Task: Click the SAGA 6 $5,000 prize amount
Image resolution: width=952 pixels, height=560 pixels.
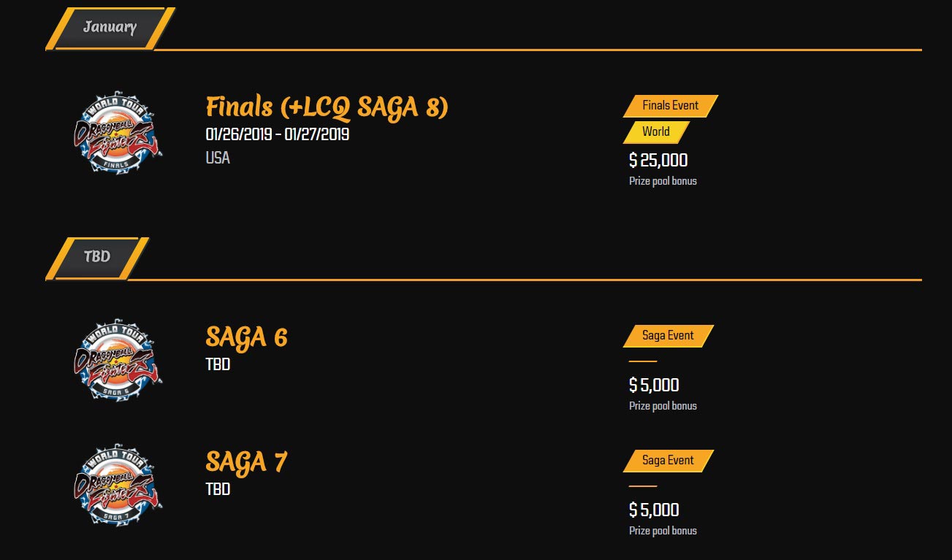Action: [654, 386]
